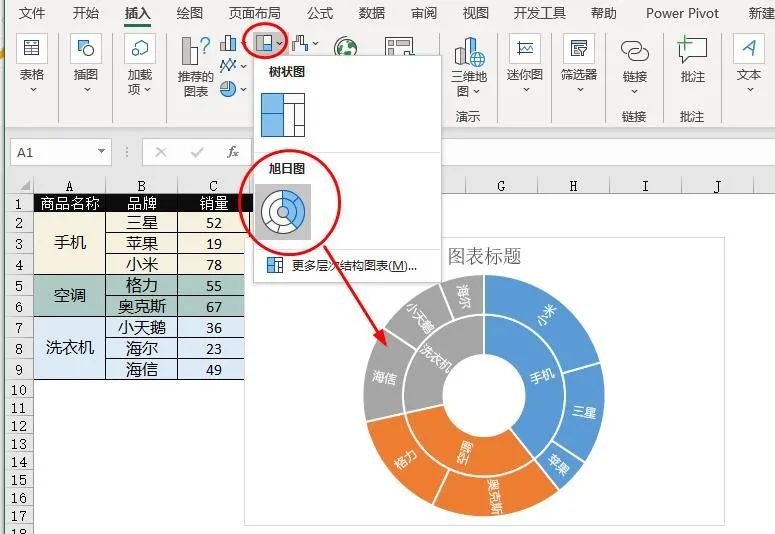This screenshot has height=534, width=775.
Task: Expand the waterfall chart dropdown arrow
Action: coord(315,44)
